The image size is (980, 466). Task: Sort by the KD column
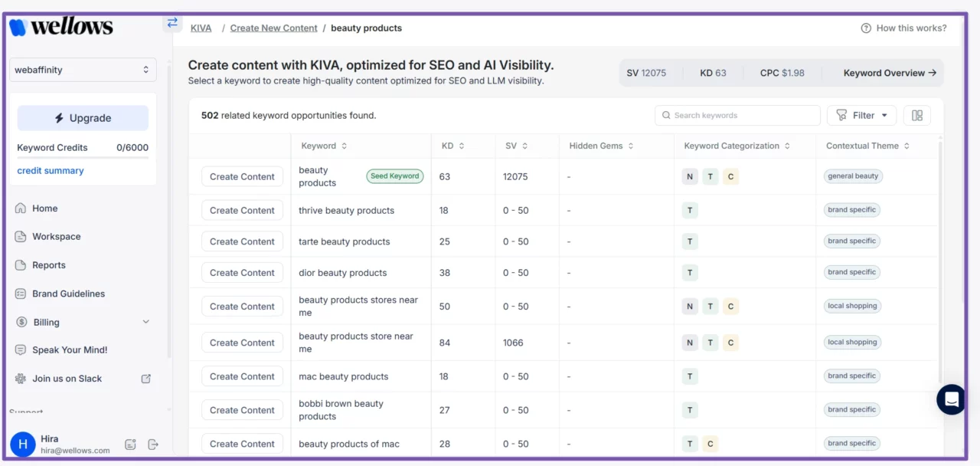tap(452, 146)
